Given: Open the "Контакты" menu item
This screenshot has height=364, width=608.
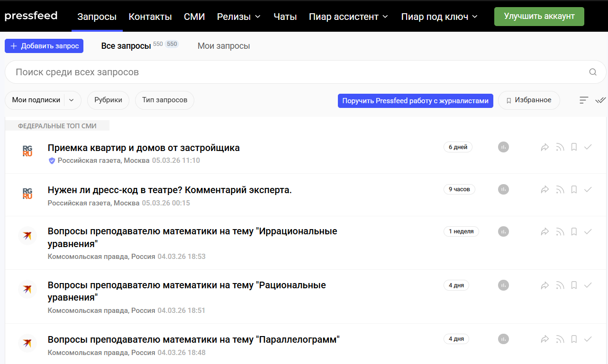Looking at the screenshot, I should pyautogui.click(x=150, y=17).
